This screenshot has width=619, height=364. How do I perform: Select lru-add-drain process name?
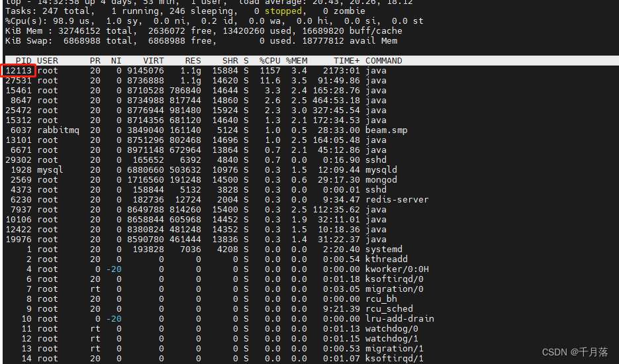399,319
